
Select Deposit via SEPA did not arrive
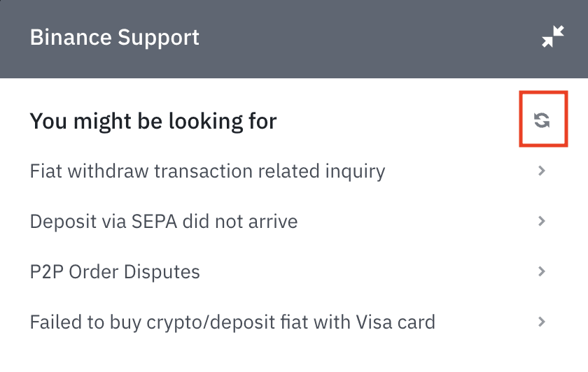pyautogui.click(x=164, y=222)
